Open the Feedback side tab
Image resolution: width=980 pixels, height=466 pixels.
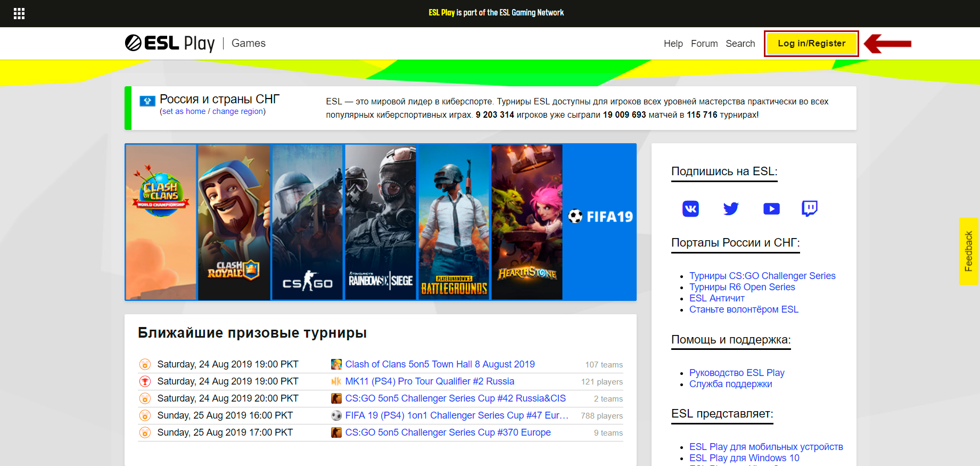click(969, 251)
